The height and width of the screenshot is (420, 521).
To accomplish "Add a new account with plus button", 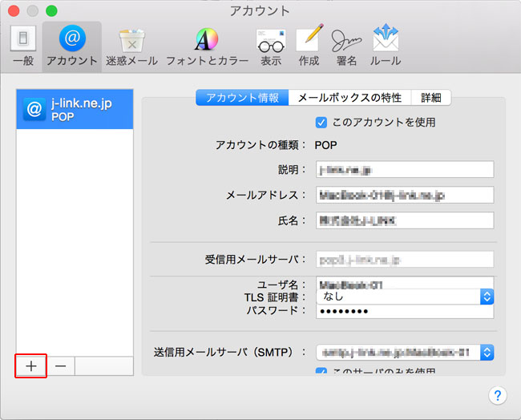I will tap(31, 366).
